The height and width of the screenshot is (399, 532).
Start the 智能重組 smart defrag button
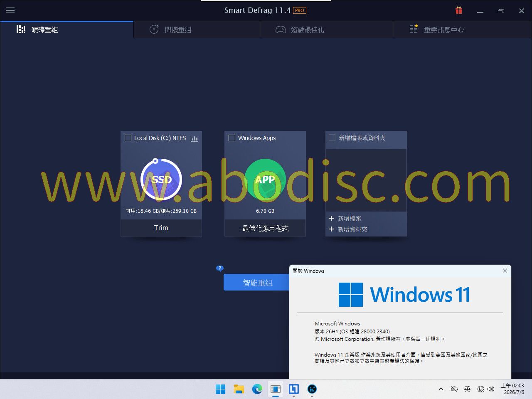[x=256, y=283]
